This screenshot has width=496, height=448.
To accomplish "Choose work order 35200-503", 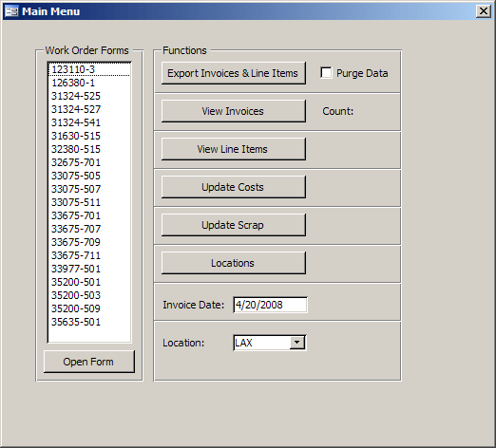I will [89, 295].
